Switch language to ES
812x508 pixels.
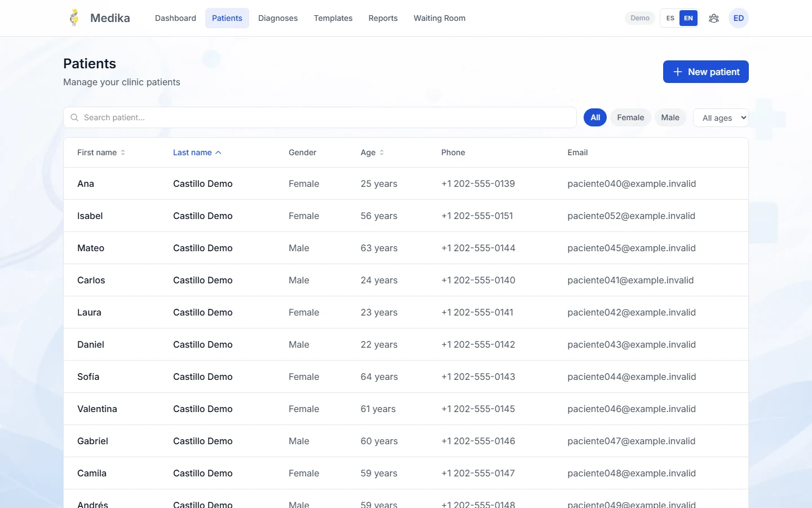670,18
